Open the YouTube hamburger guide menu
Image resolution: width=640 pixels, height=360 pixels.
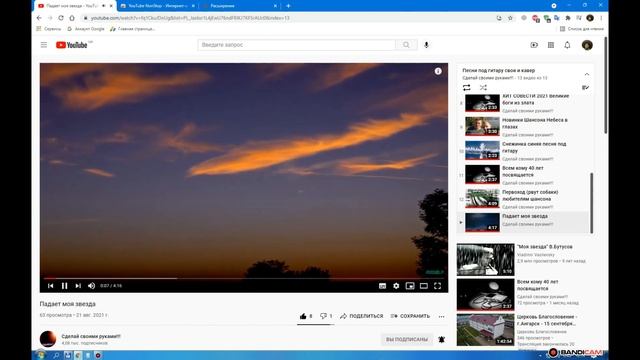pos(44,45)
